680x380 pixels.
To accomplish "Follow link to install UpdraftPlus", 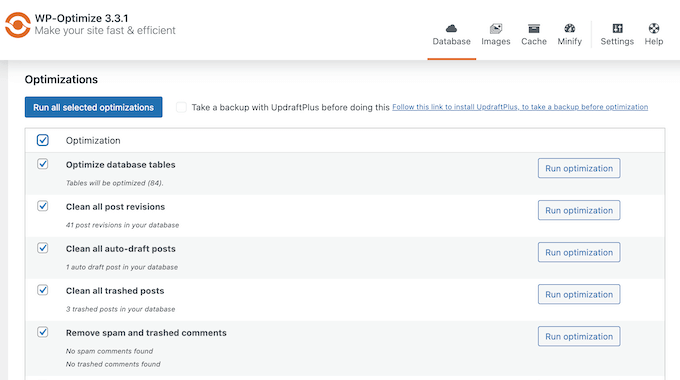I will [x=520, y=107].
